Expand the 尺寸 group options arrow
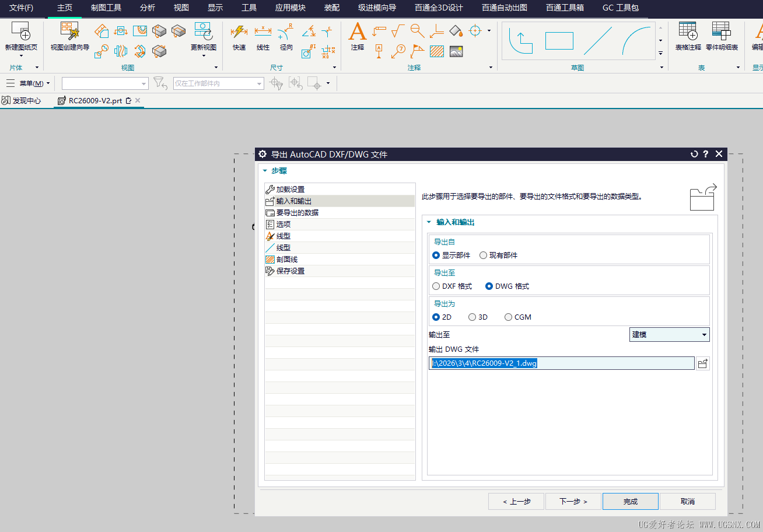Screen dimensions: 763x532 click(335, 68)
